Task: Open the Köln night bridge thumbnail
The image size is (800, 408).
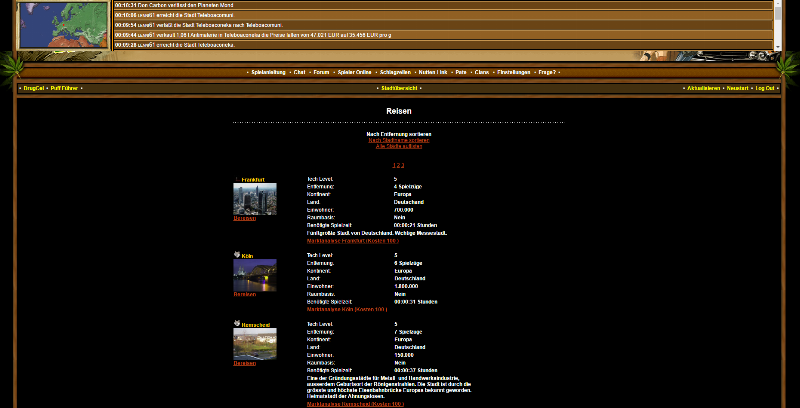Action: [x=255, y=275]
